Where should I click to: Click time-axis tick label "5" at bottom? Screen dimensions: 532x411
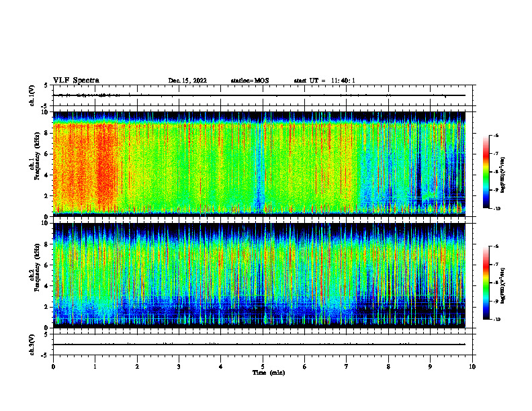pos(263,367)
